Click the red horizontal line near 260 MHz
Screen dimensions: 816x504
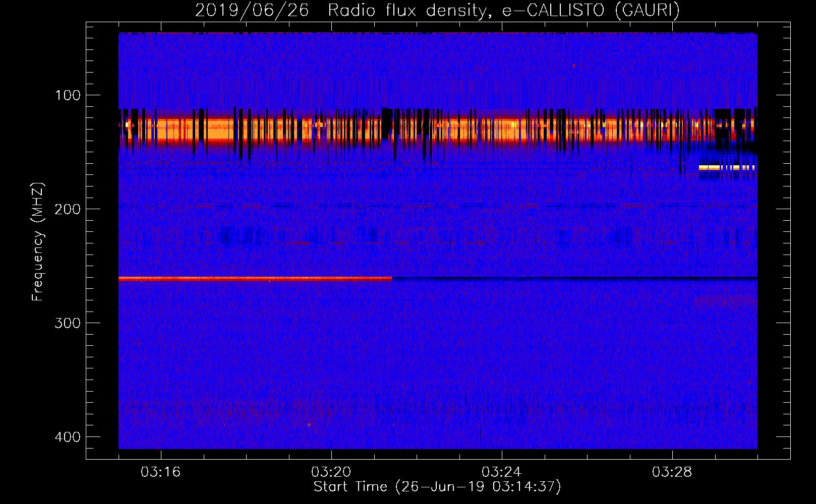pyautogui.click(x=255, y=279)
